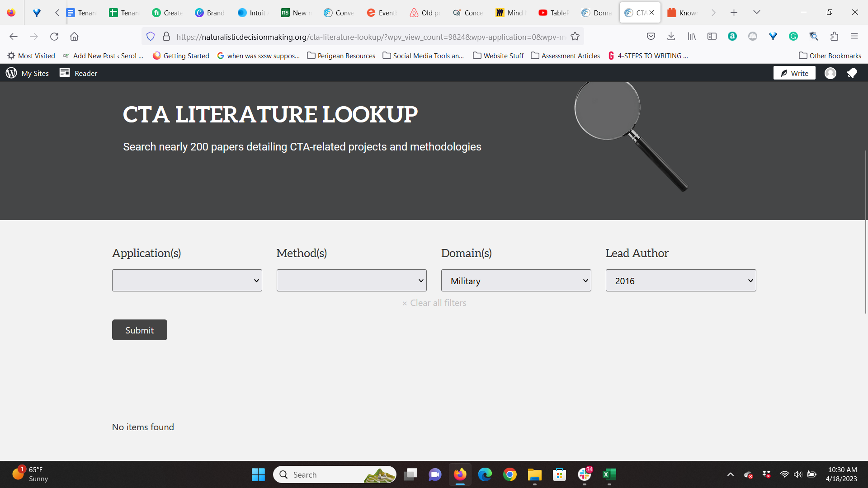Open Excel from the taskbar
Screen dimensions: 868x488
pyautogui.click(x=609, y=474)
